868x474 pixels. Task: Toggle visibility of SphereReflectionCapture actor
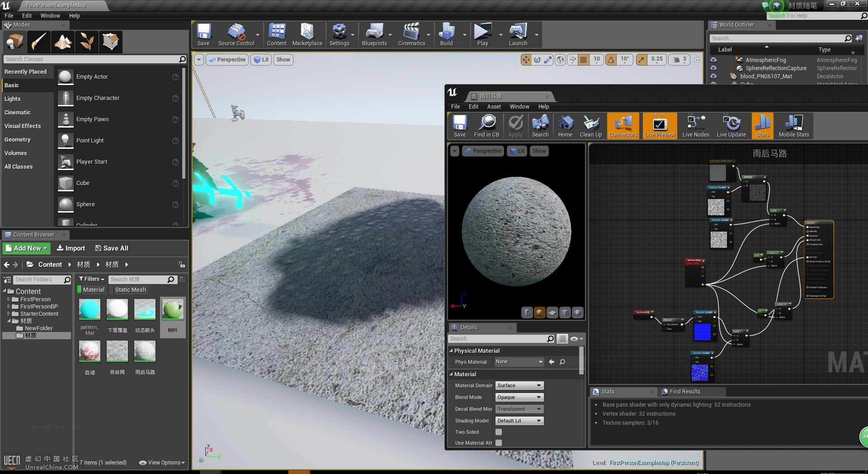[x=713, y=68]
